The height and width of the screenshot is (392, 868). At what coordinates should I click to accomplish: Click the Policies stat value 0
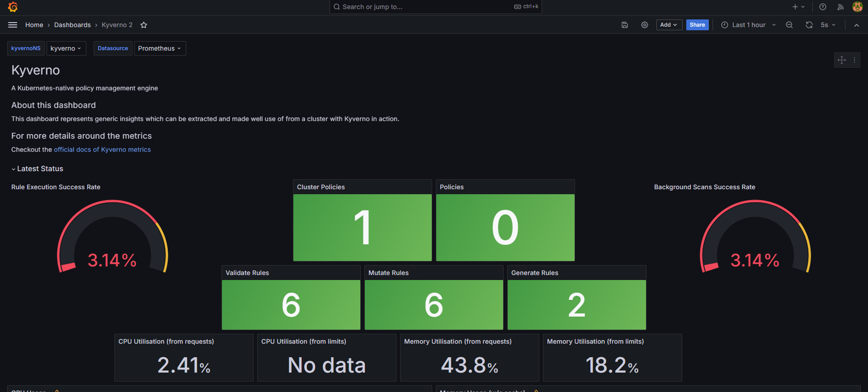click(505, 228)
